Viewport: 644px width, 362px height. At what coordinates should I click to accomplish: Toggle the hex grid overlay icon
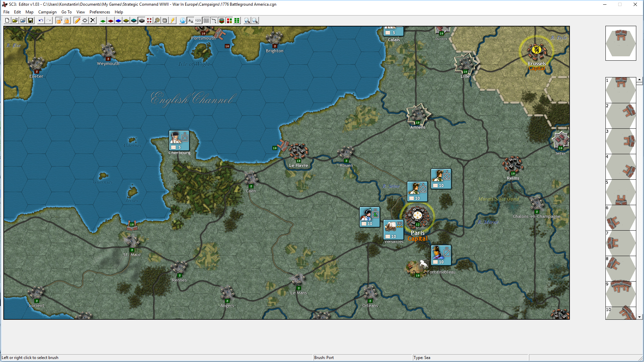click(x=206, y=21)
